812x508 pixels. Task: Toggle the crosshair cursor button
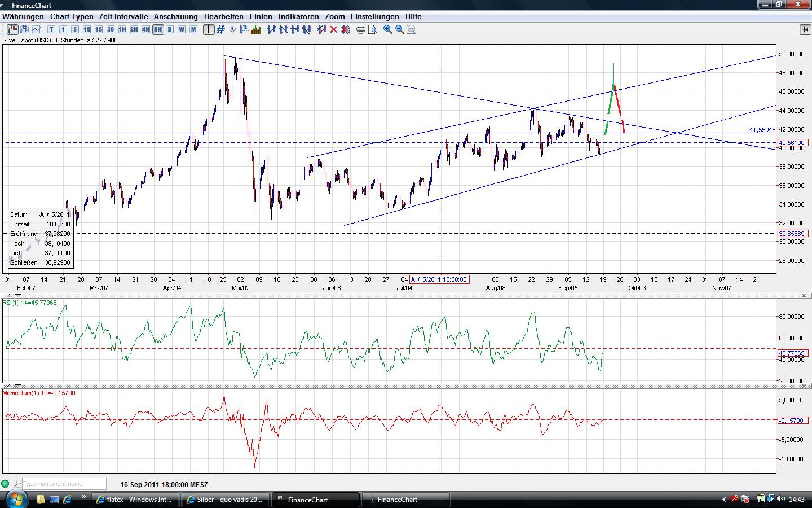[209, 29]
